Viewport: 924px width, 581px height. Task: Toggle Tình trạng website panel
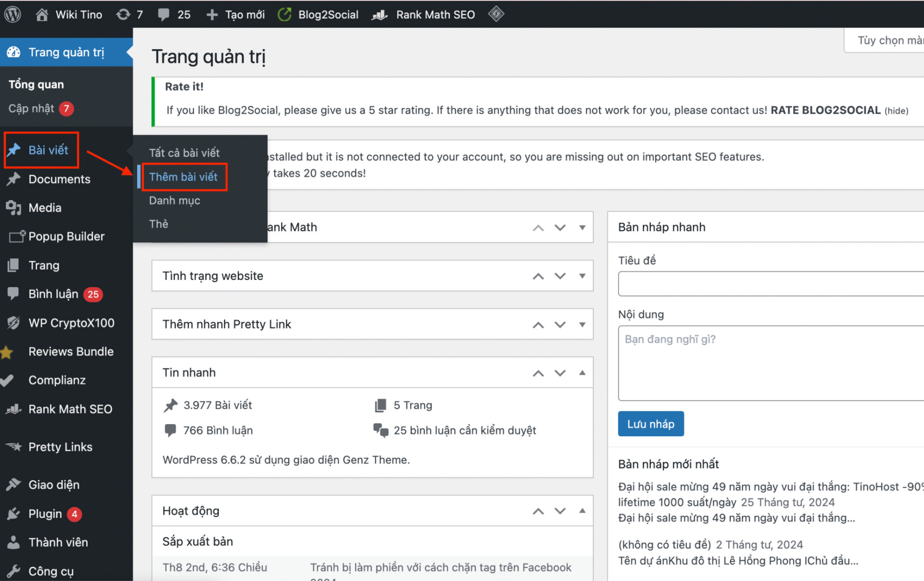582,276
